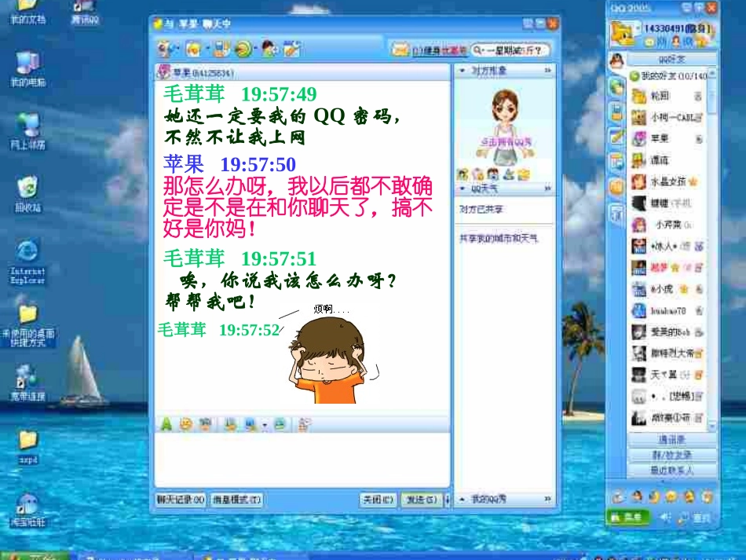Viewport: 746px width, 560px height.
Task: Click the last icon in QQ panel bottom row
Action: tap(708, 497)
